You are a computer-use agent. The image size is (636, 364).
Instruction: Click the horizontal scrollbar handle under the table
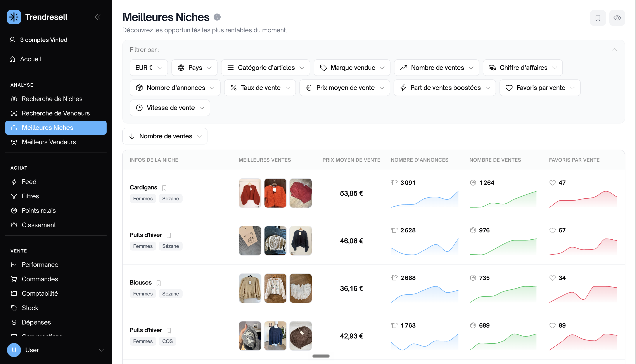coord(321,356)
